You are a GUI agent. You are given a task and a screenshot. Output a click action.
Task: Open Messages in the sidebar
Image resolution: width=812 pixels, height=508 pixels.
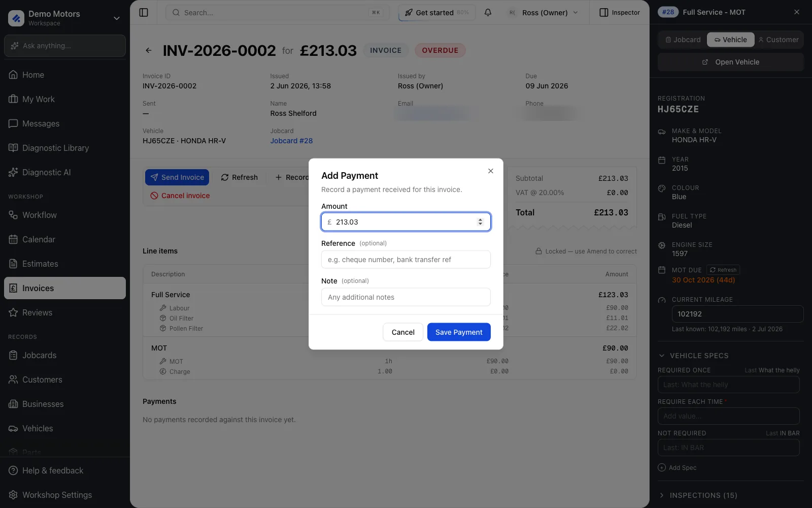65,123
